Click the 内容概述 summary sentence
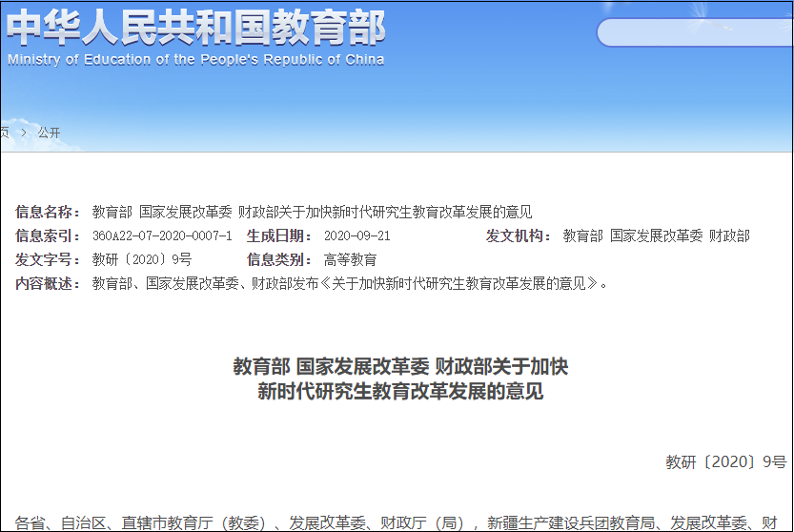794x532 pixels. point(350,283)
